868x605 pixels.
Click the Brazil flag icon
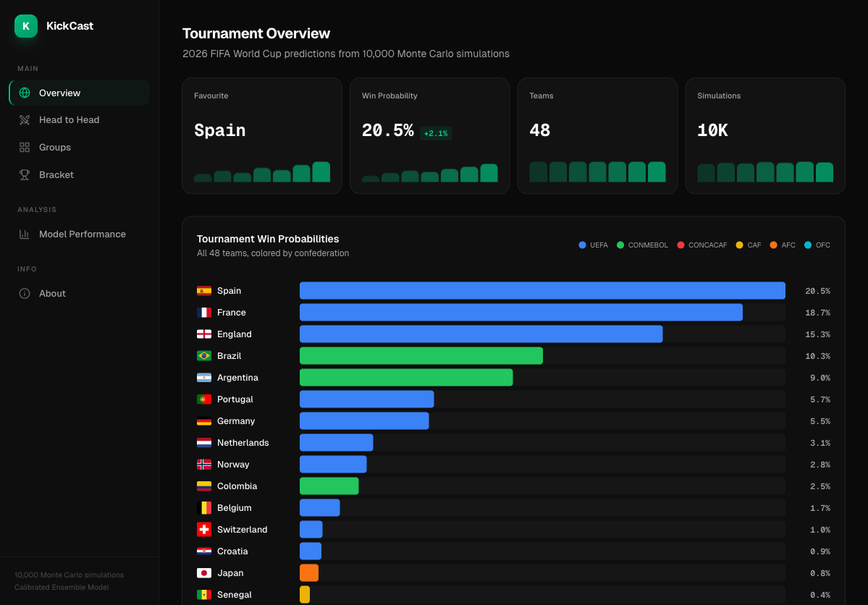point(204,356)
